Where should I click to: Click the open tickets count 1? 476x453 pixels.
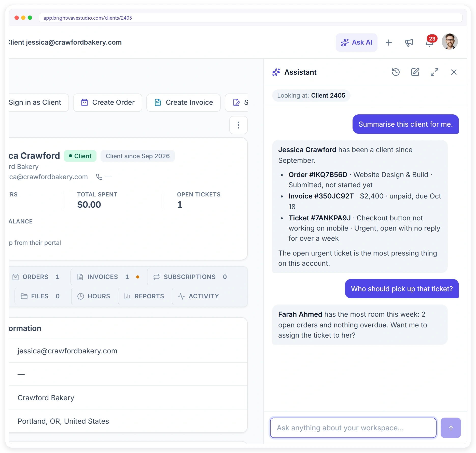(x=180, y=205)
